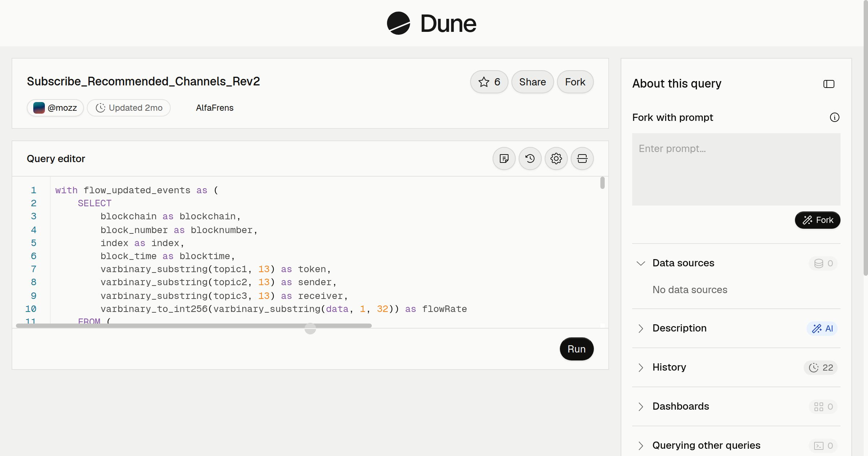Click the black Fork with prompt button

pos(817,220)
